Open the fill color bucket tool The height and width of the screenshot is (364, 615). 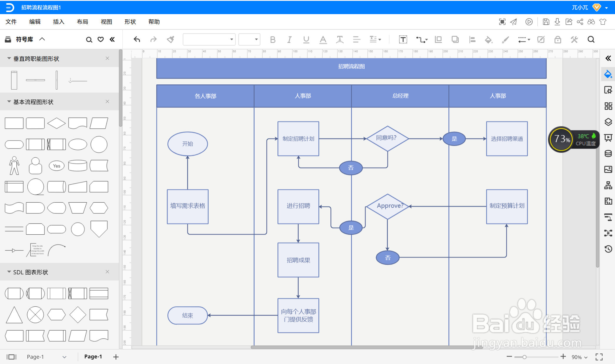pos(488,39)
